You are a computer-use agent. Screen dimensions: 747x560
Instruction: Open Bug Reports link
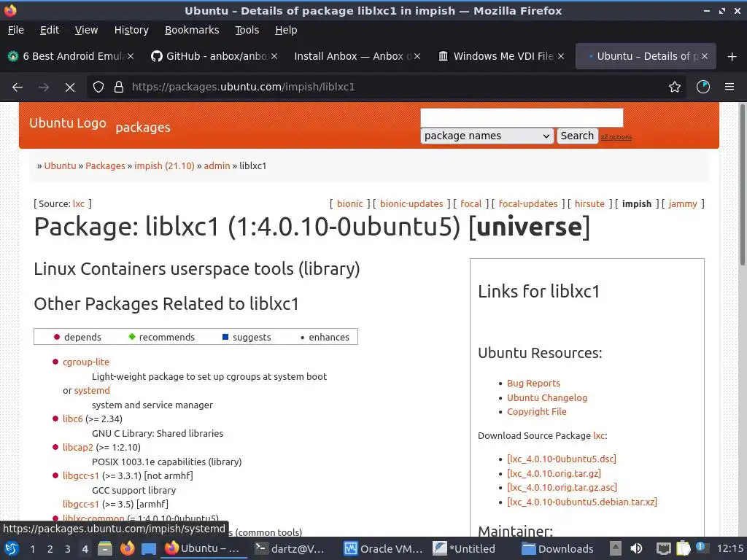click(x=533, y=384)
